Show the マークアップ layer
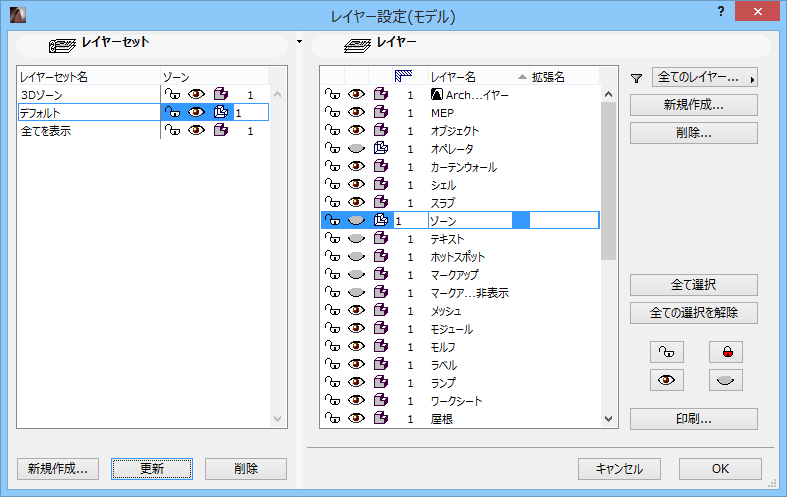This screenshot has height=497, width=787. (356, 275)
